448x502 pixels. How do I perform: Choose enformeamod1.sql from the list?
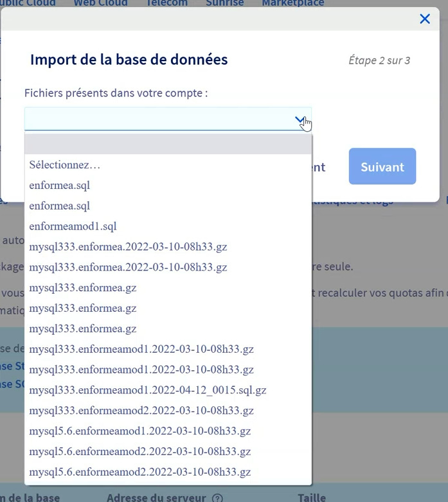(x=73, y=226)
